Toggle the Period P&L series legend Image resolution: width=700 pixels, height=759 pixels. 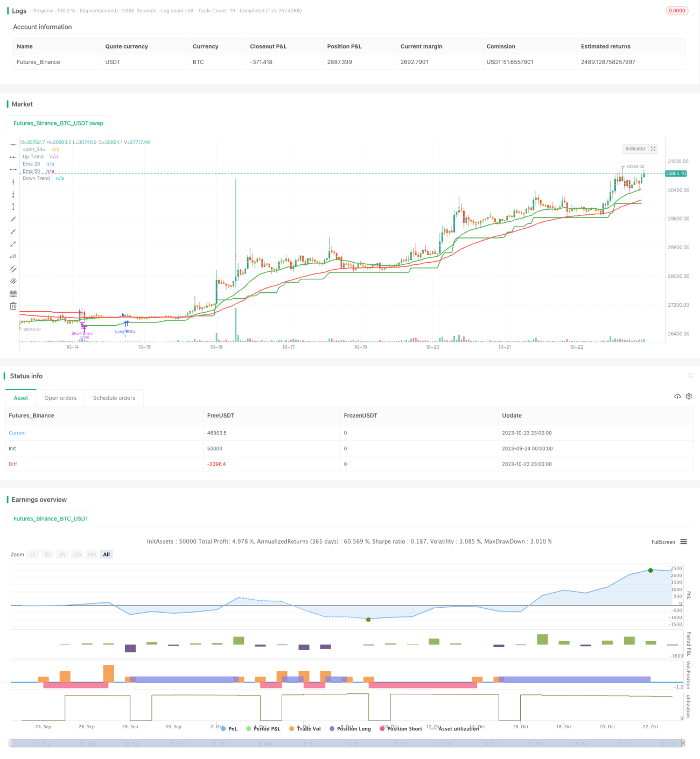pyautogui.click(x=263, y=729)
